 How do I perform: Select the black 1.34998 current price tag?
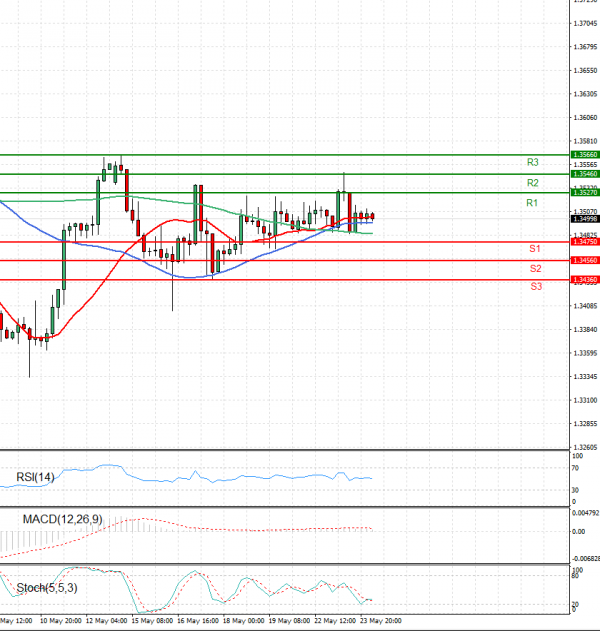pos(585,219)
